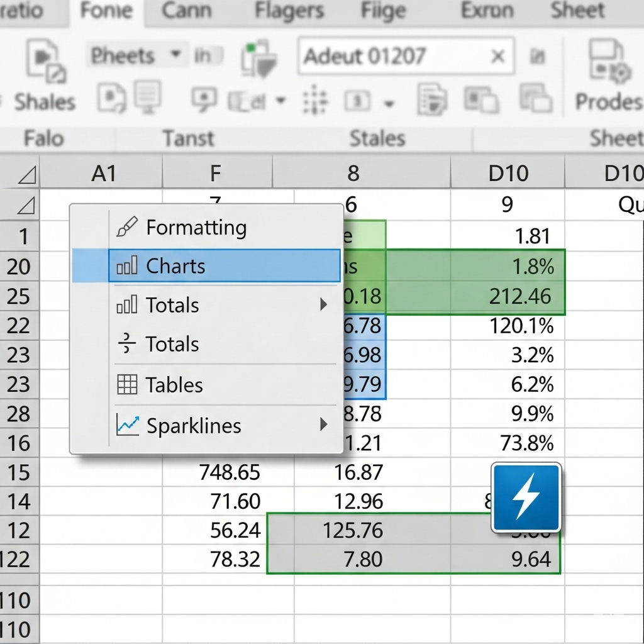
Task: Click the X to clear the Adeut 01207 field
Action: pyautogui.click(x=497, y=56)
